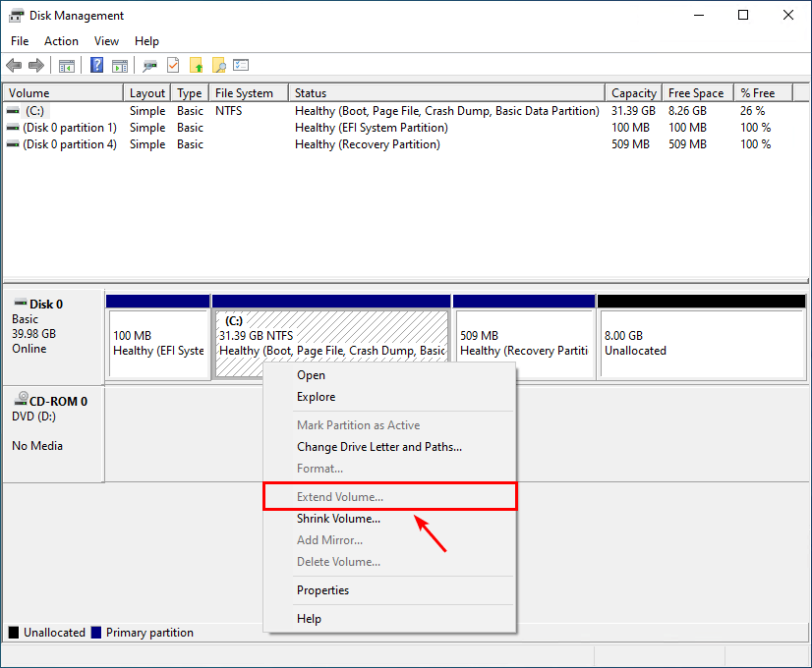Sort by the Capacity column header

634,93
